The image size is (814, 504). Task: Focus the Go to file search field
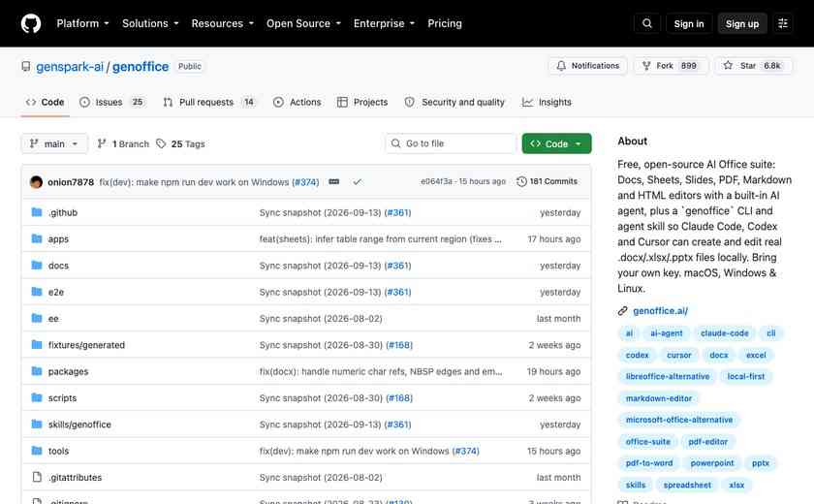pos(451,143)
